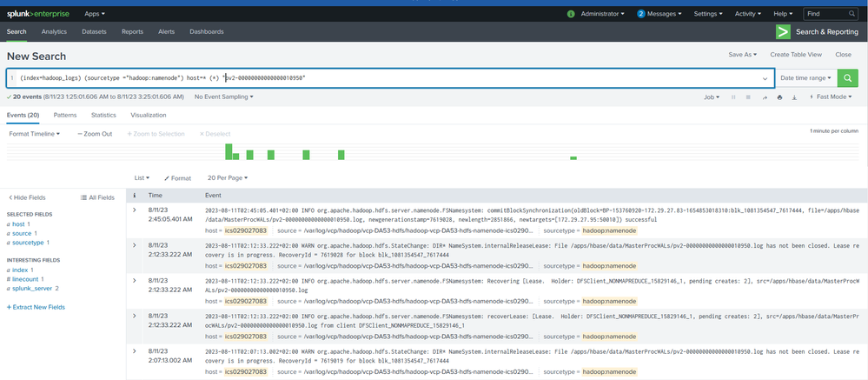
Task: Share the search job via arrow icon
Action: pos(765,97)
